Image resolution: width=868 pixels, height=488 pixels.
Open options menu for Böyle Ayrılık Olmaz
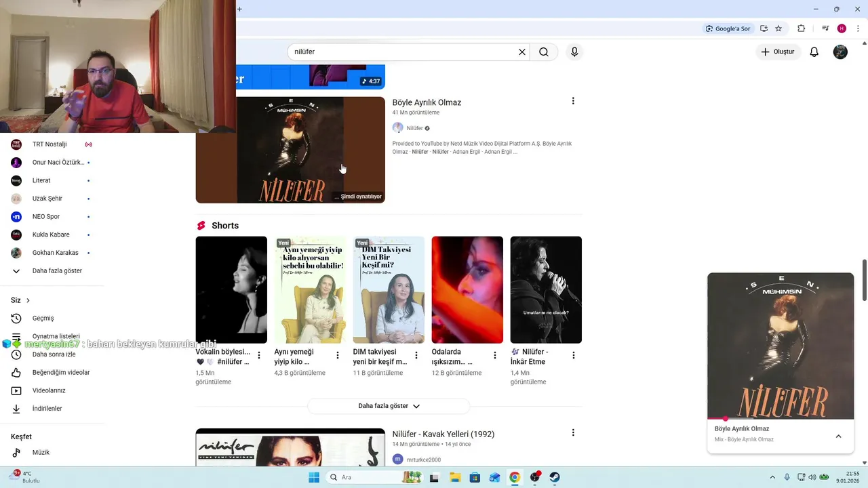tap(573, 101)
